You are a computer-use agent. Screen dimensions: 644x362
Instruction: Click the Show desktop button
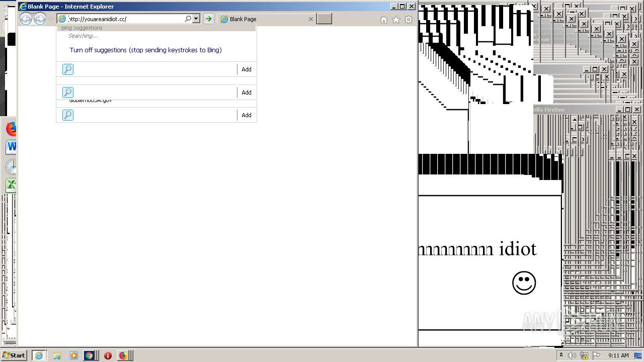point(638,355)
